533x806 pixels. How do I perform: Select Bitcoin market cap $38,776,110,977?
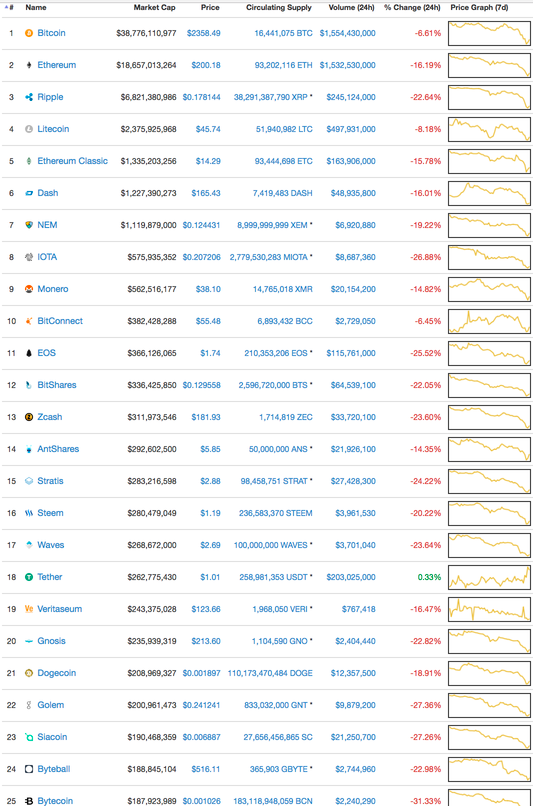(146, 33)
